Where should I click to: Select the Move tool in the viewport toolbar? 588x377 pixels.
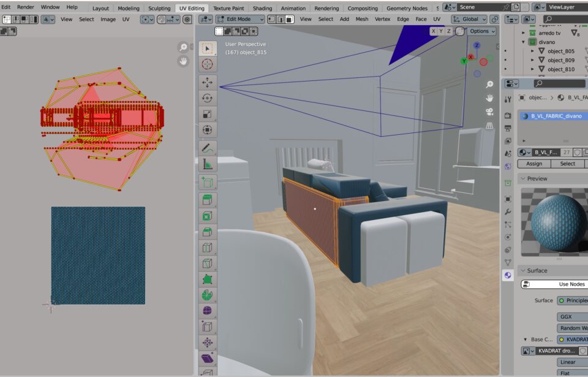207,82
